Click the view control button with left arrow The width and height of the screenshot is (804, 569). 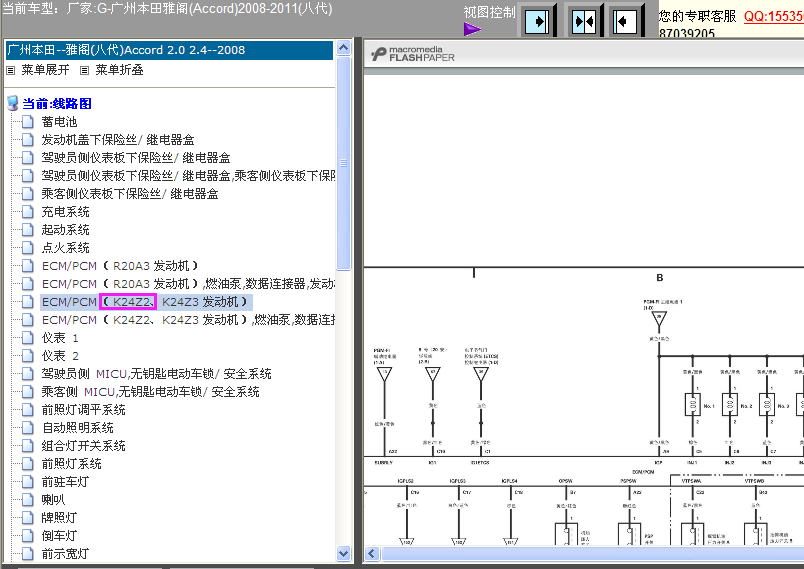tap(626, 21)
